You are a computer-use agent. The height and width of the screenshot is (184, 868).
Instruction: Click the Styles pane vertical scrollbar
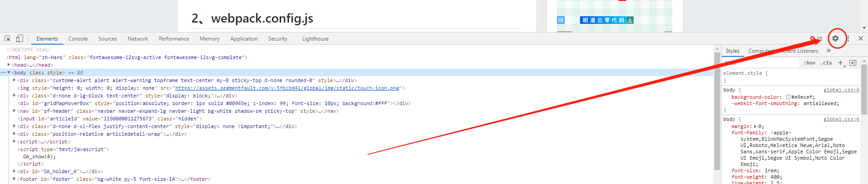coord(864,90)
